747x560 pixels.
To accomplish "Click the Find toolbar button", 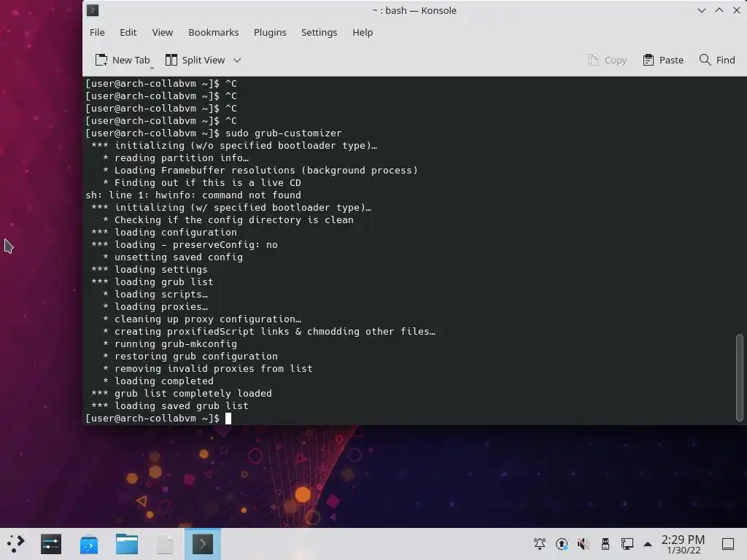I will click(x=717, y=60).
